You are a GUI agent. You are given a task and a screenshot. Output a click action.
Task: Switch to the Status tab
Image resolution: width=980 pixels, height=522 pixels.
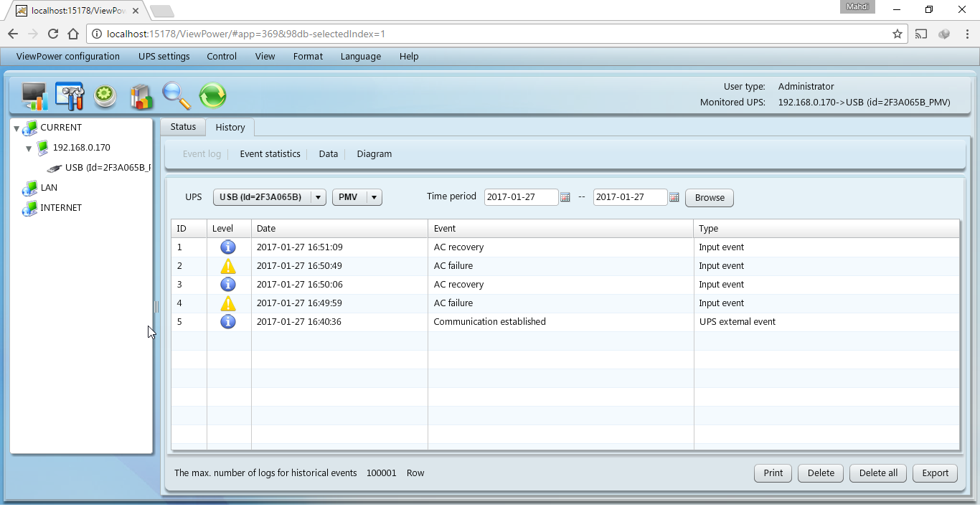[183, 127]
